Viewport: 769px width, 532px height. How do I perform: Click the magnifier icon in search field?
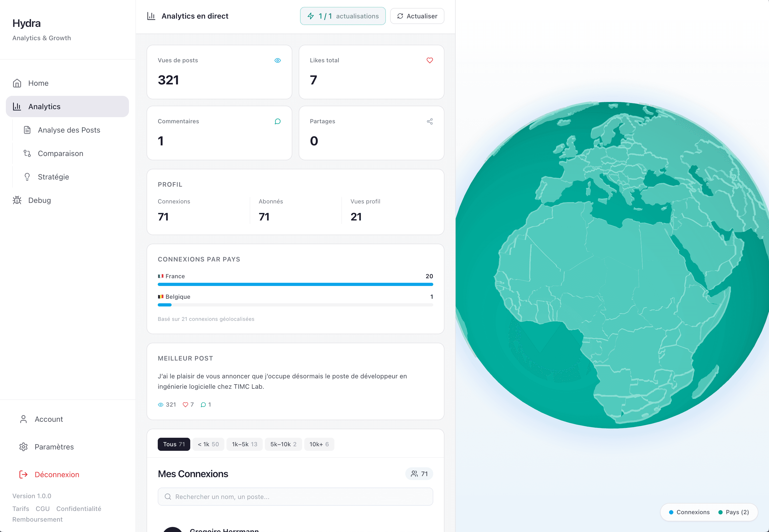coord(168,497)
